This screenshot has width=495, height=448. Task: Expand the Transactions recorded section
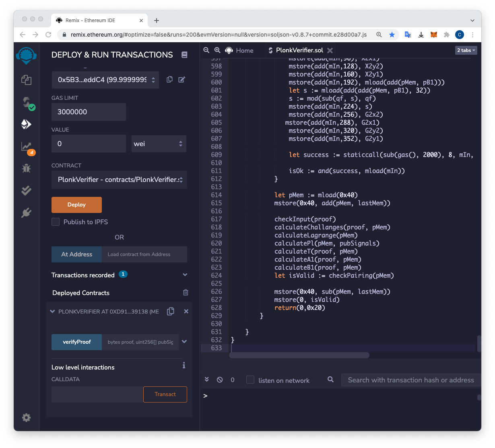pos(185,275)
